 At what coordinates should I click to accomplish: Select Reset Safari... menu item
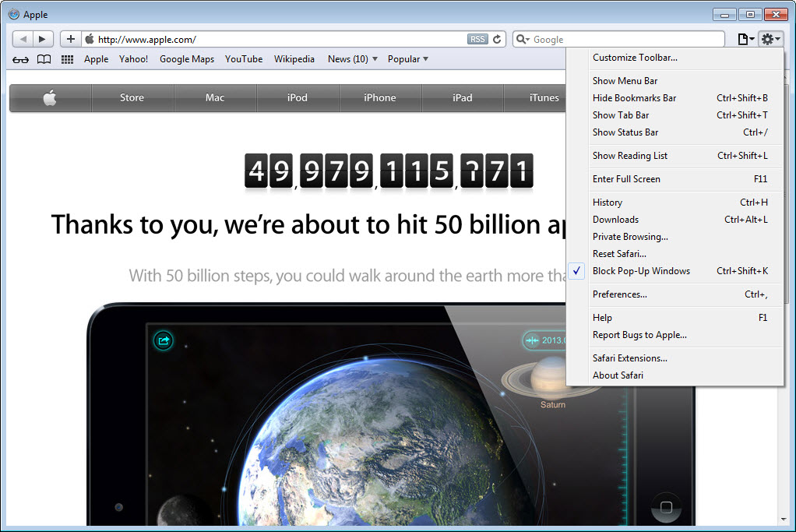[x=674, y=254]
